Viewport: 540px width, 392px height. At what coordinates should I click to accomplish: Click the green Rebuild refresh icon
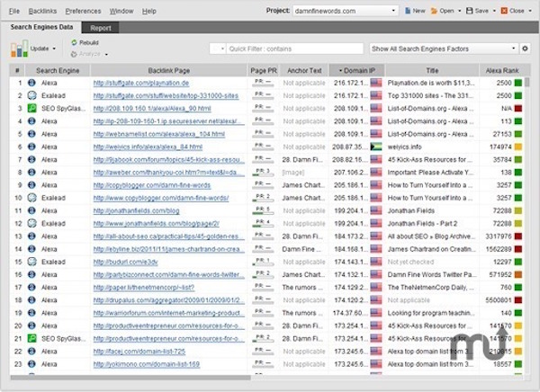[x=74, y=42]
